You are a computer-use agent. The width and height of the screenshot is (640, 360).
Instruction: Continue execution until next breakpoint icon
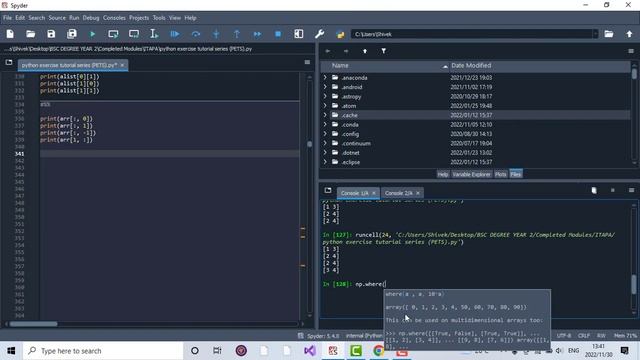257,34
